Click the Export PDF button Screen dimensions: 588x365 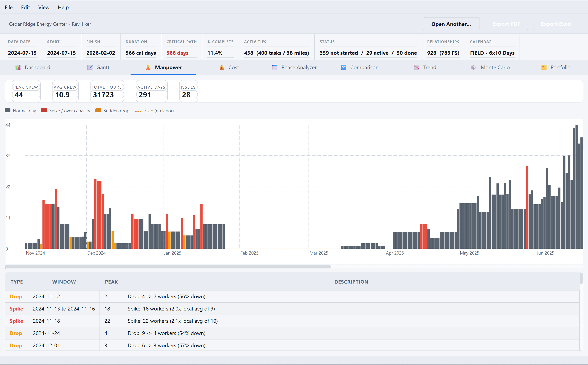506,24
